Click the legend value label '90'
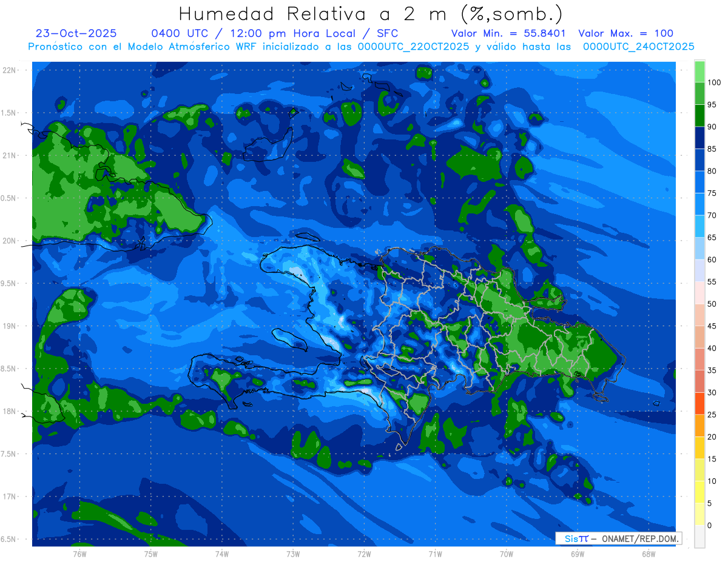Image resolution: width=728 pixels, height=562 pixels. coord(711,127)
